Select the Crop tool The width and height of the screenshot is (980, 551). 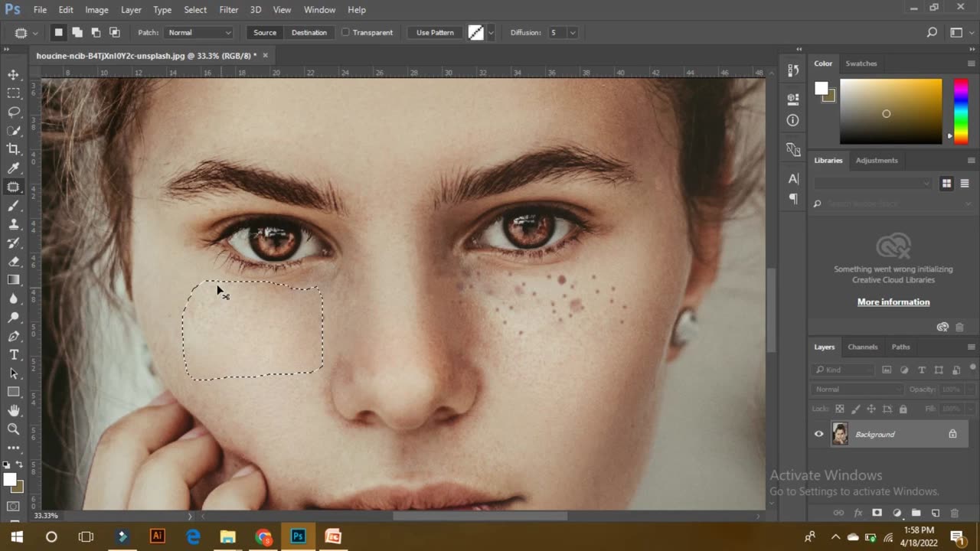click(14, 149)
